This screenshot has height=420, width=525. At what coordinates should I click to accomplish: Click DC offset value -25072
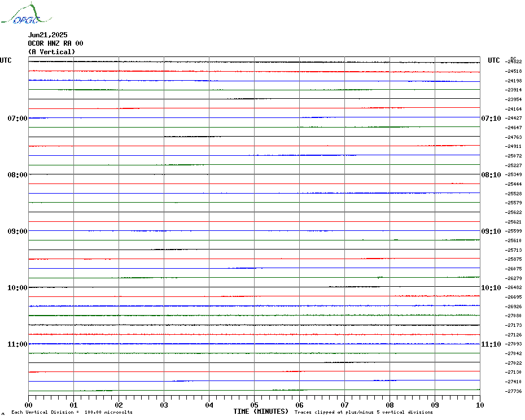pos(514,156)
